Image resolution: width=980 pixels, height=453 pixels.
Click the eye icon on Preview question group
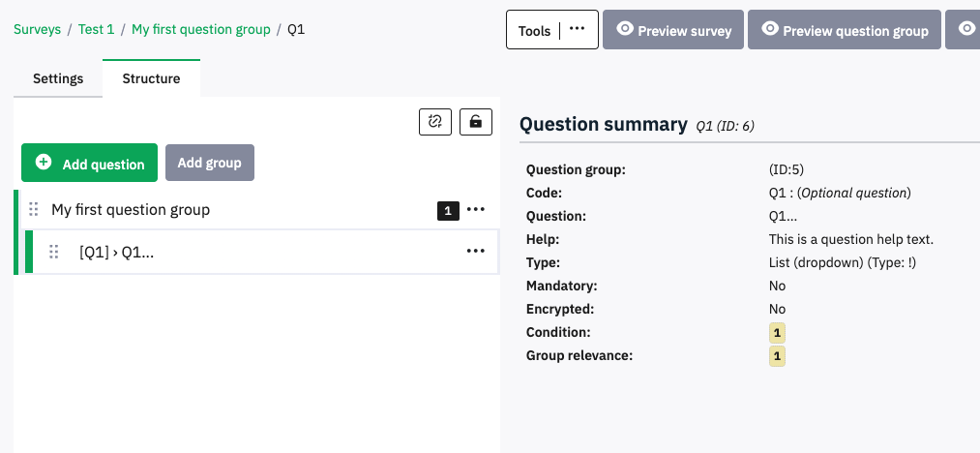click(x=770, y=29)
